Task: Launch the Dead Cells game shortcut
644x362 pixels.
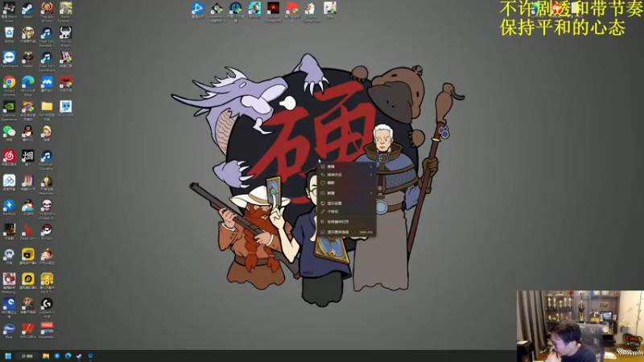Action: (28, 232)
